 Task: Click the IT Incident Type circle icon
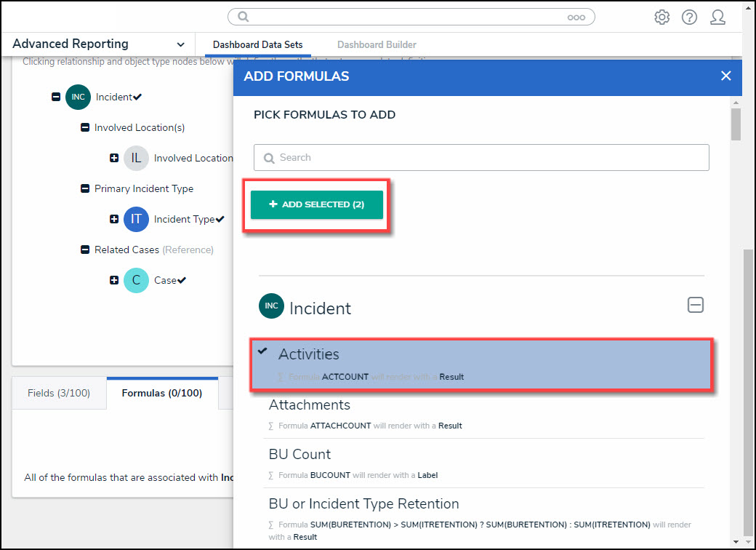[136, 219]
